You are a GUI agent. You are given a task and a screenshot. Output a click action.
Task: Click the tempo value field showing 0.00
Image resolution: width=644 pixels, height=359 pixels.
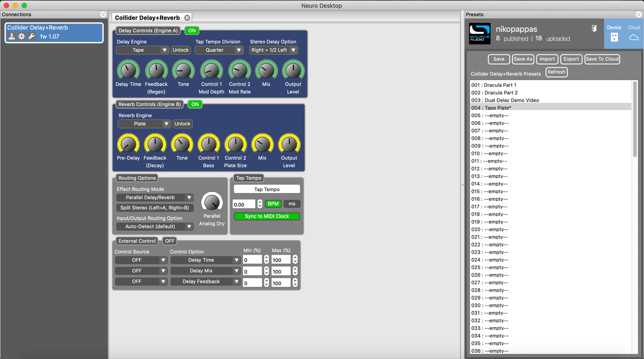244,204
